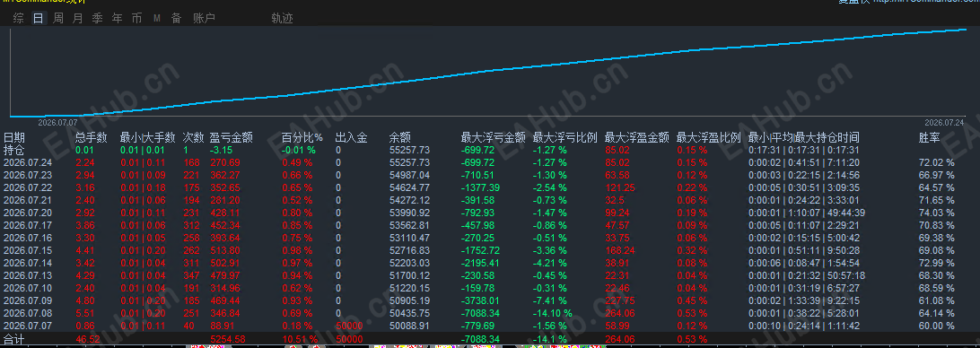Select the 2026.07.10 date row
The height and width of the screenshot is (348, 980).
click(x=28, y=288)
